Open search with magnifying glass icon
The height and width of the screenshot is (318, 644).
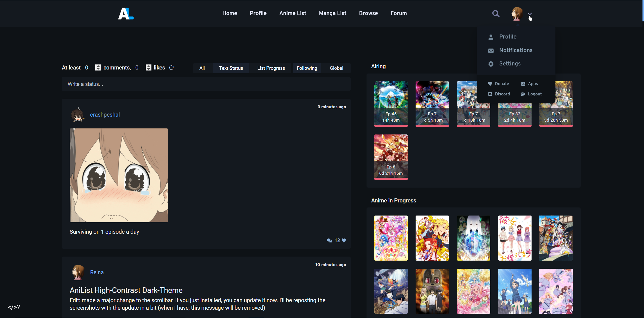click(496, 14)
